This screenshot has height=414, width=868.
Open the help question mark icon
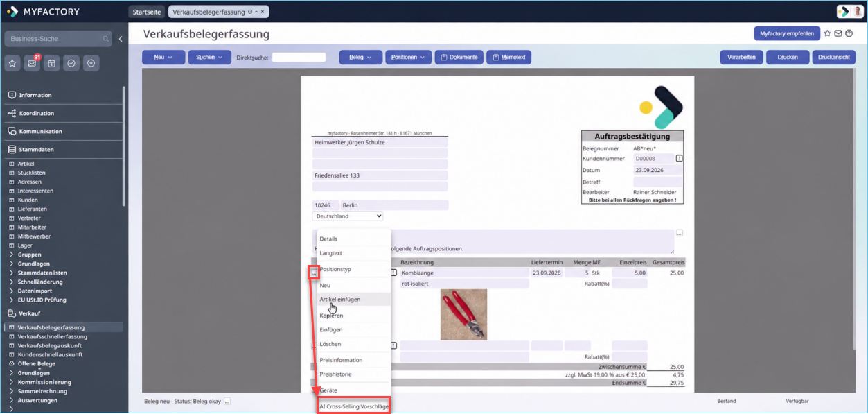point(849,33)
